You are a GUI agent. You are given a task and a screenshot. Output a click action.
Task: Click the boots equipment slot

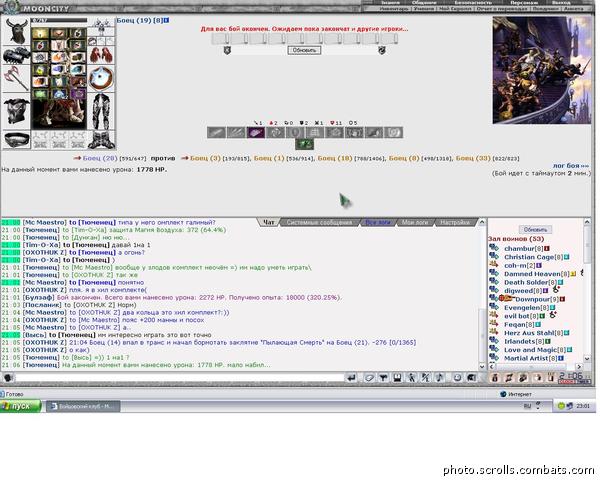pyautogui.click(x=102, y=140)
